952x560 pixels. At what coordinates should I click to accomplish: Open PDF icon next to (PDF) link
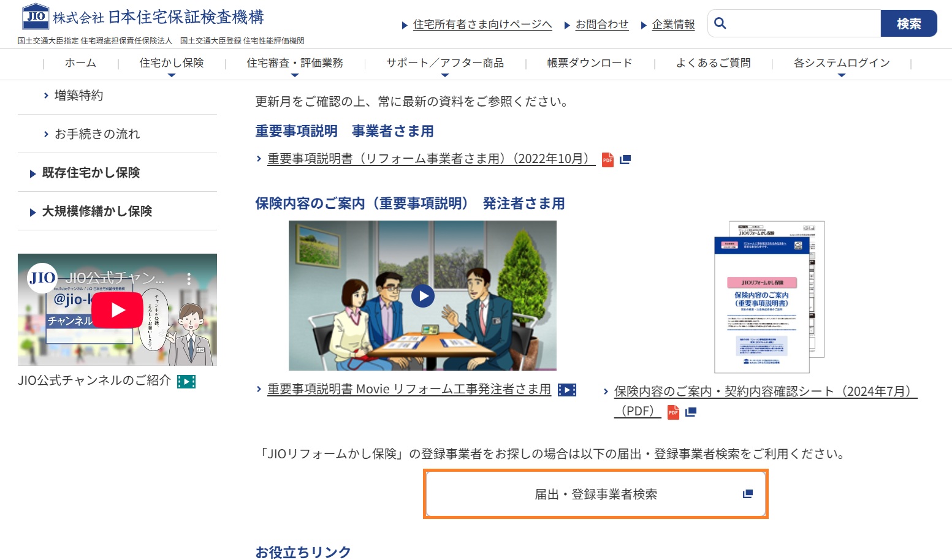[673, 412]
